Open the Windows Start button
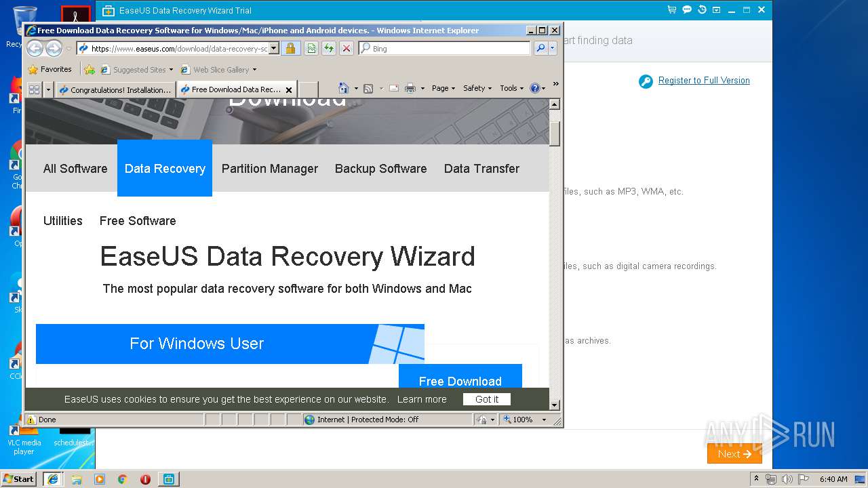 [18, 479]
